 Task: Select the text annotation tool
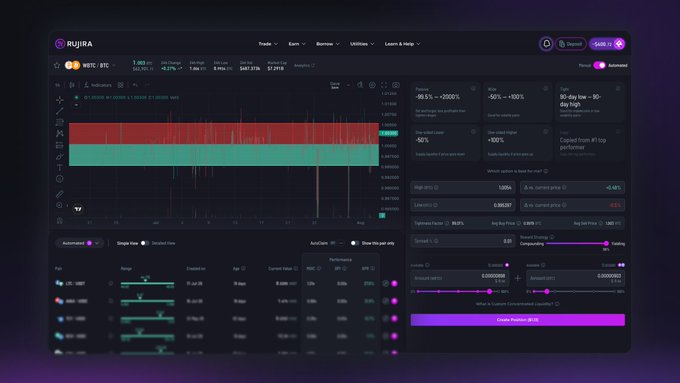coord(60,167)
